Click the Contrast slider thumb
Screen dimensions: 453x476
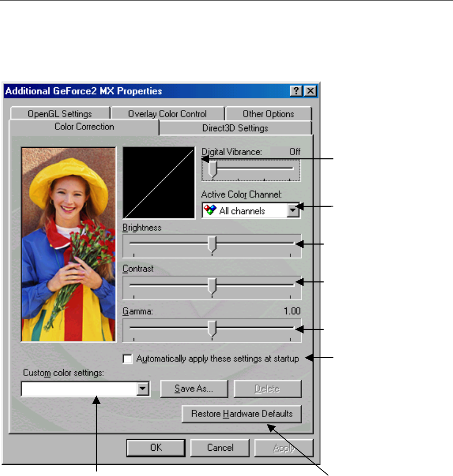point(212,286)
